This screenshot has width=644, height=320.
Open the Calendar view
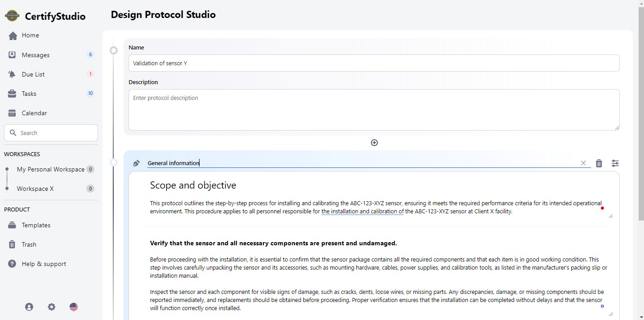click(x=34, y=113)
